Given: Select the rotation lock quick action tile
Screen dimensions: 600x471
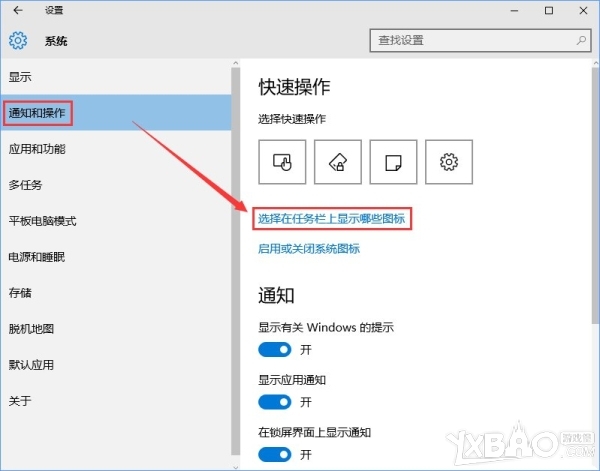Looking at the screenshot, I should tap(338, 162).
